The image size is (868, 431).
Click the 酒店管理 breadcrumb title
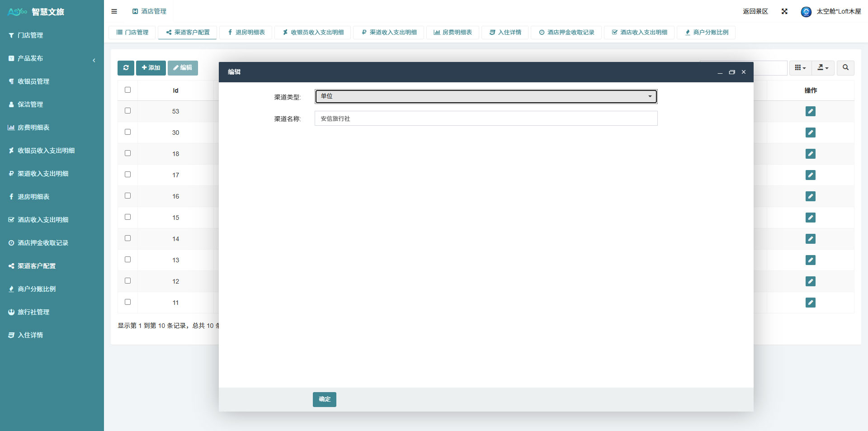point(149,11)
